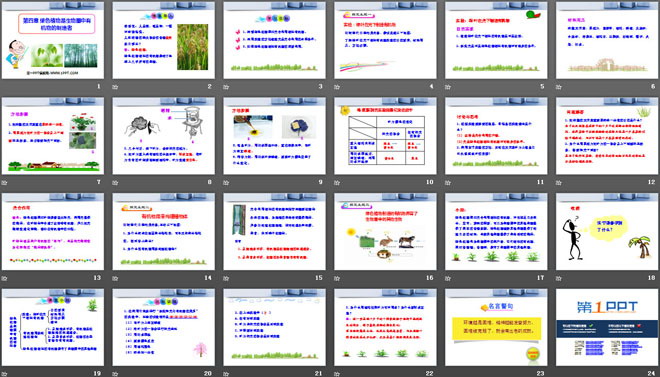The height and width of the screenshot is (377, 660).
Task: Click the animation star icon under slide 11
Action: 447,183
